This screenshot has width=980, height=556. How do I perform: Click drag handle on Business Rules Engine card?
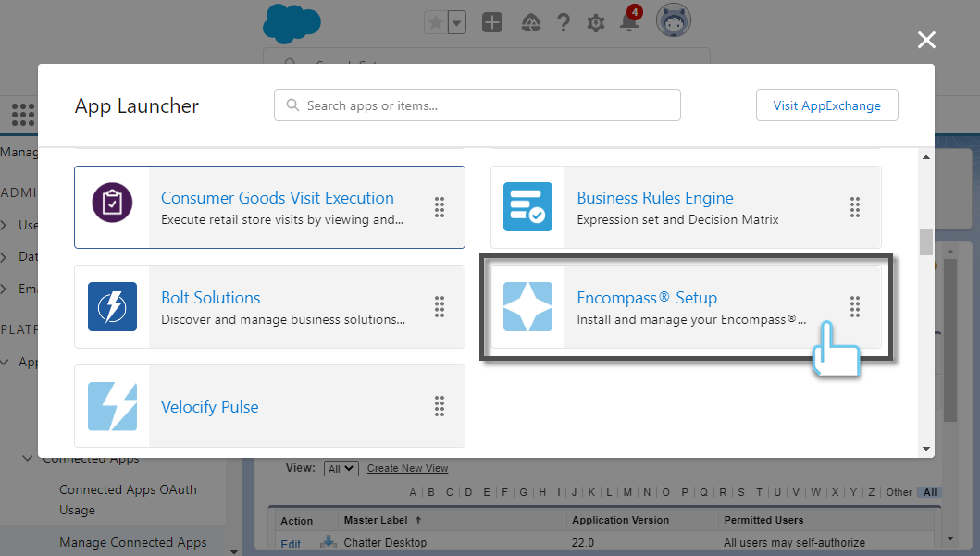click(855, 207)
